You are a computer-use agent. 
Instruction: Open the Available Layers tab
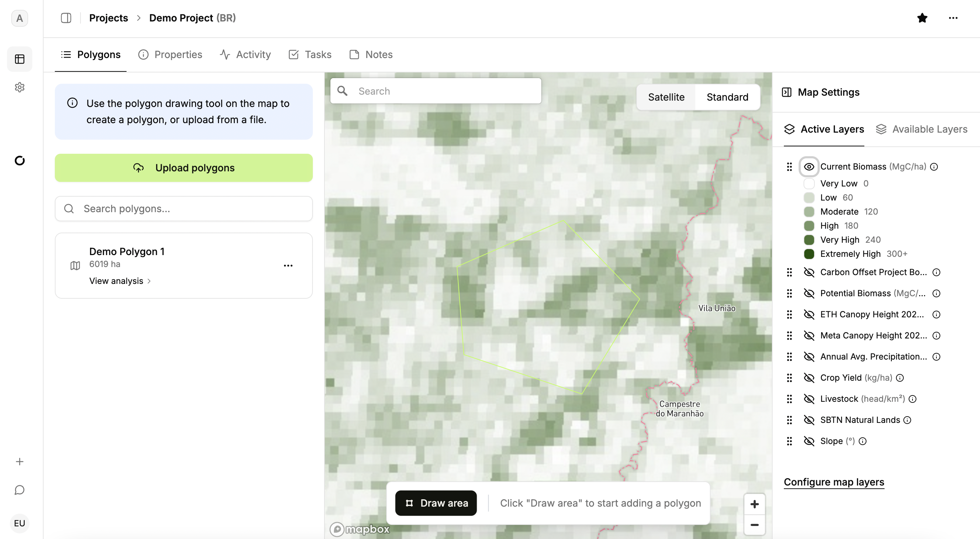921,129
